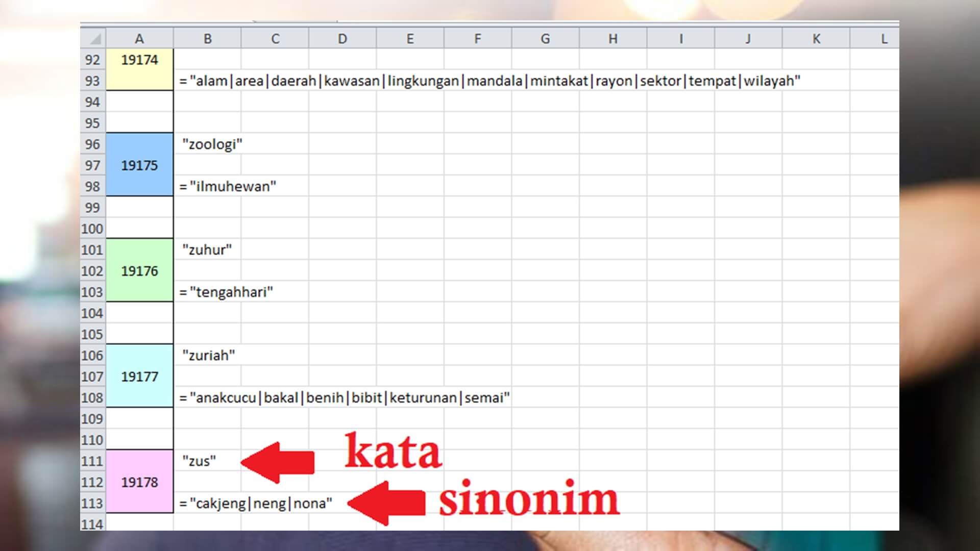Viewport: 980px width, 551px height.
Task: Select the cell containing "zuriah"
Action: 207,355
